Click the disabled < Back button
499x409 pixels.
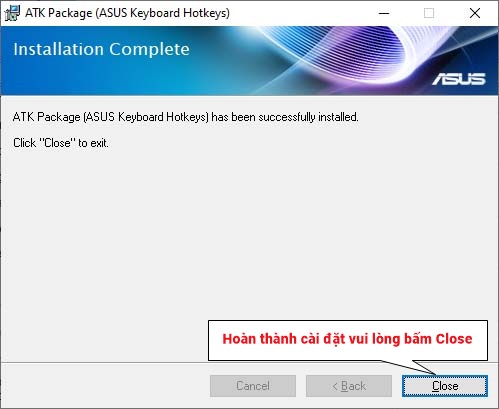pos(349,386)
